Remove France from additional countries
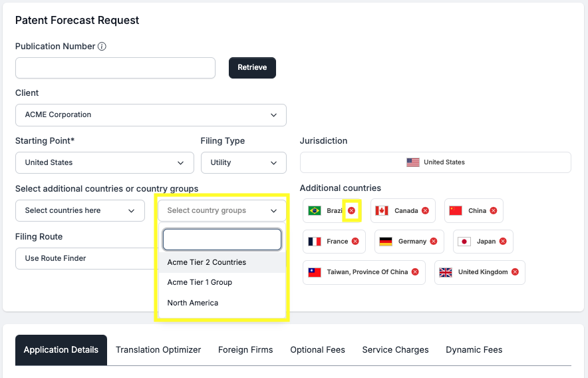Image resolution: width=588 pixels, height=378 pixels. (355, 242)
